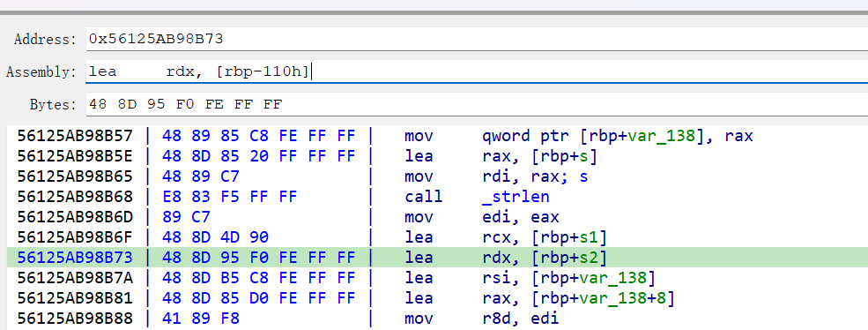
Task: Click the Address label
Action: point(45,40)
